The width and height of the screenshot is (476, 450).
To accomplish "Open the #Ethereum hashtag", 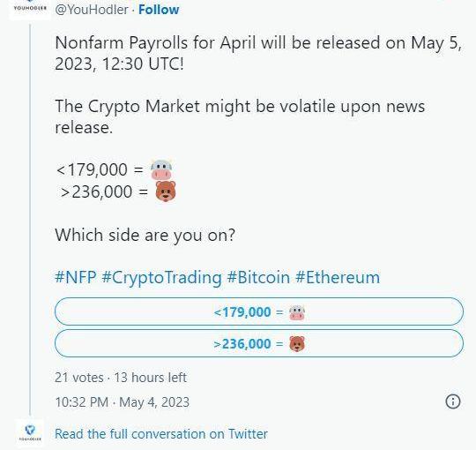I will tap(338, 277).
